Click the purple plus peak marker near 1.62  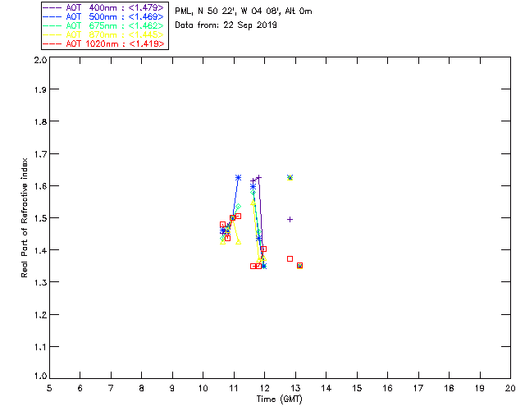tap(258, 177)
